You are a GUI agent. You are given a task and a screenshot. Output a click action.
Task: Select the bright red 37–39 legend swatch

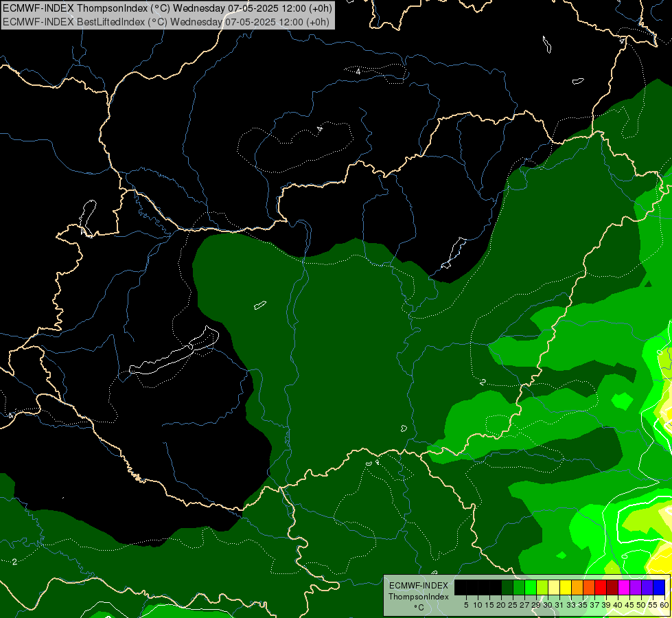coord(601,588)
